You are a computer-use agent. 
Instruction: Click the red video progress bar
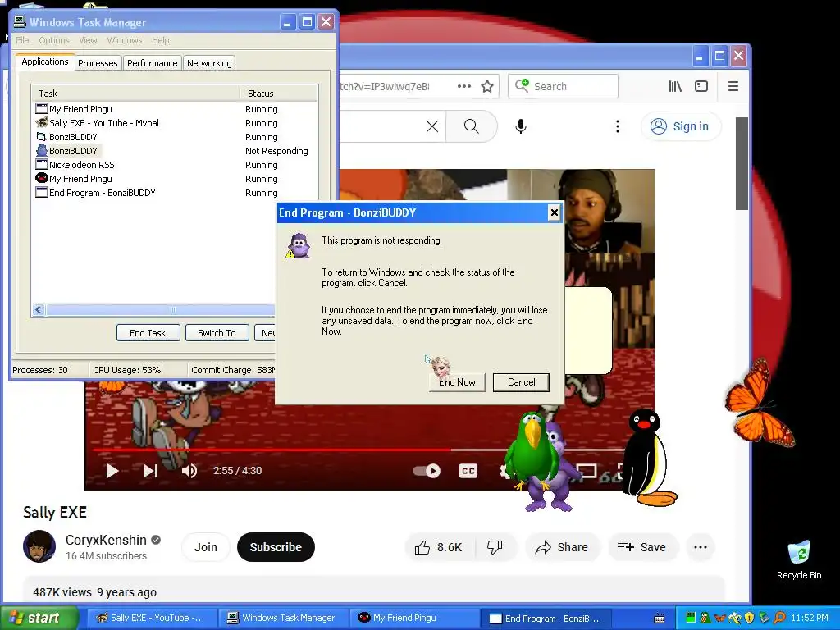pyautogui.click(x=272, y=450)
